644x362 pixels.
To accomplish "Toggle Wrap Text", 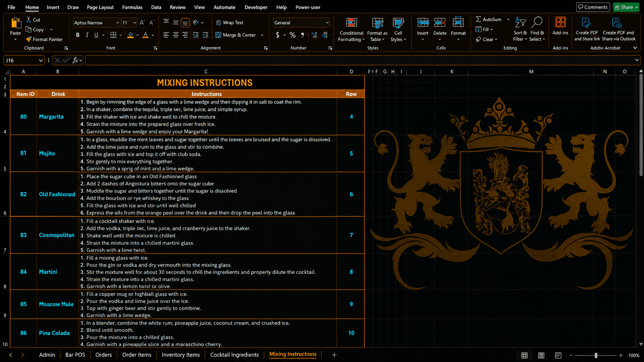I will (x=230, y=23).
